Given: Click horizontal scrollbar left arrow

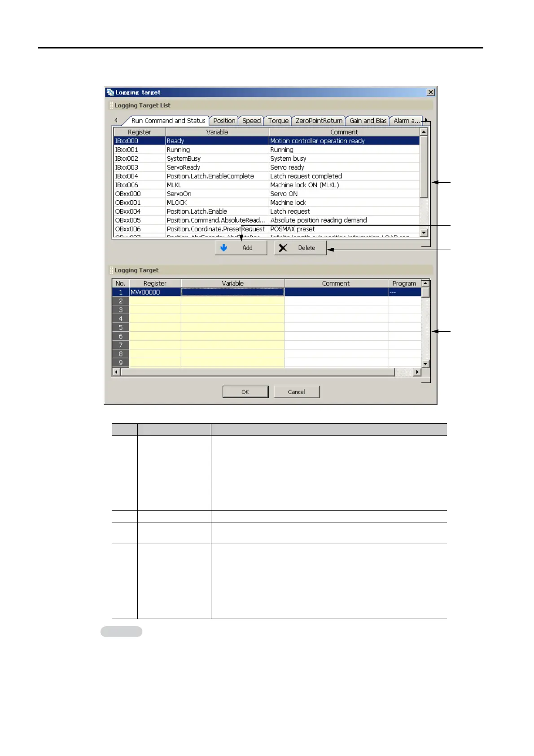Looking at the screenshot, I should 116,372.
